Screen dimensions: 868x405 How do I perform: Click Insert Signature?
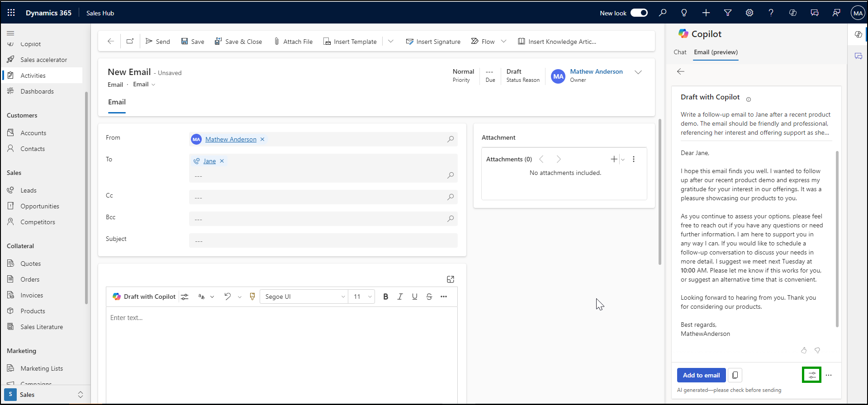433,41
